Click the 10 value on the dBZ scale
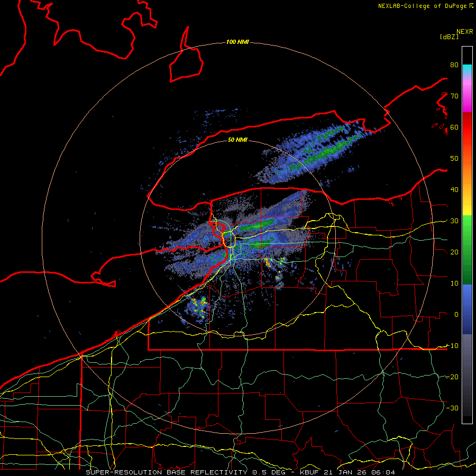 454,283
